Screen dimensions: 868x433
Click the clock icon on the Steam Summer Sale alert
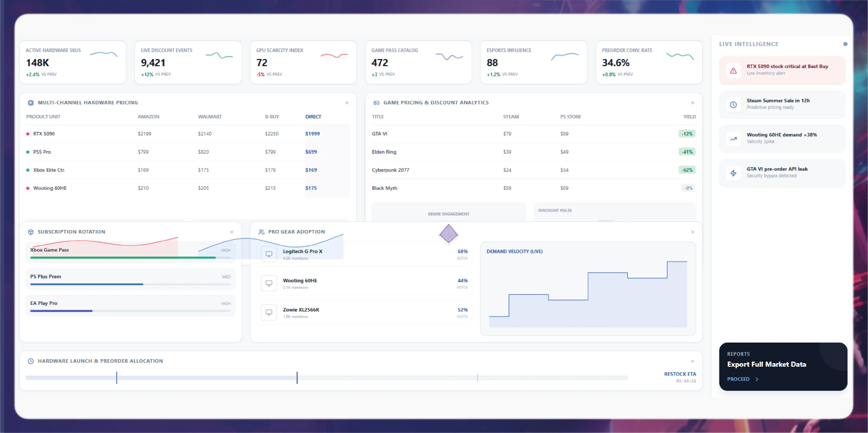pos(733,105)
